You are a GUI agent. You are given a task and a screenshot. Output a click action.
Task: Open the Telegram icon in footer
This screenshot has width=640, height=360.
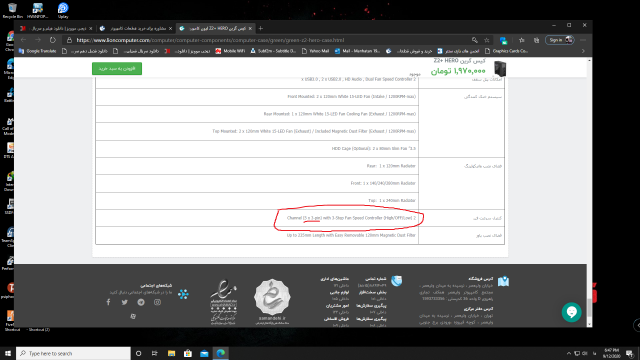click(141, 302)
